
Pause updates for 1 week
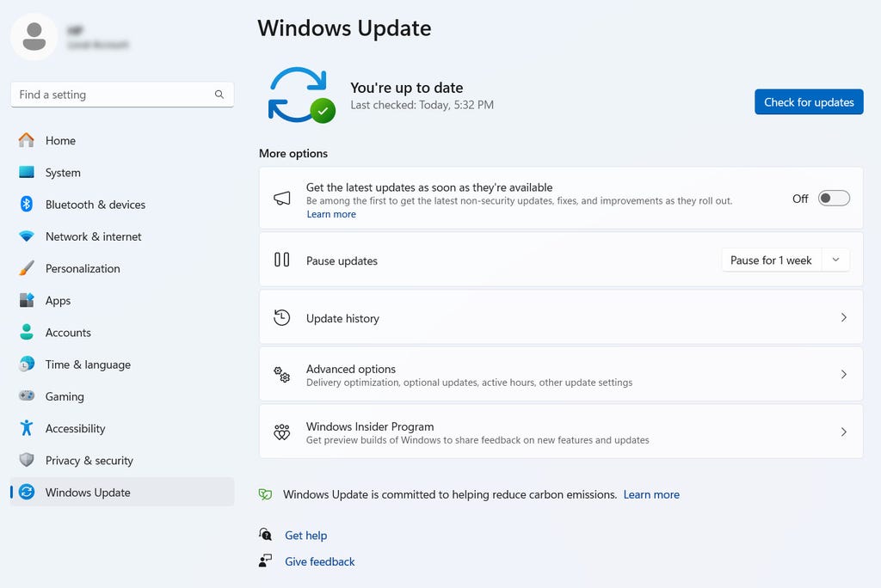coord(771,260)
